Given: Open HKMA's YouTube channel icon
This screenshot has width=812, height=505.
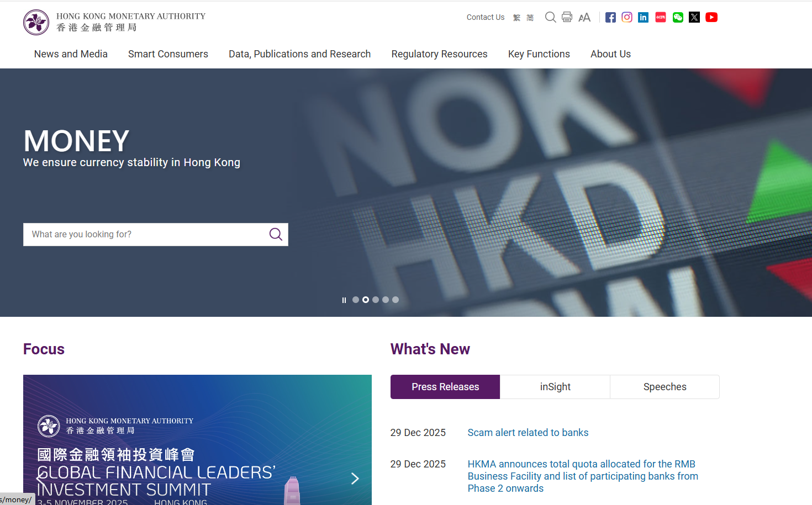Looking at the screenshot, I should coord(711,17).
